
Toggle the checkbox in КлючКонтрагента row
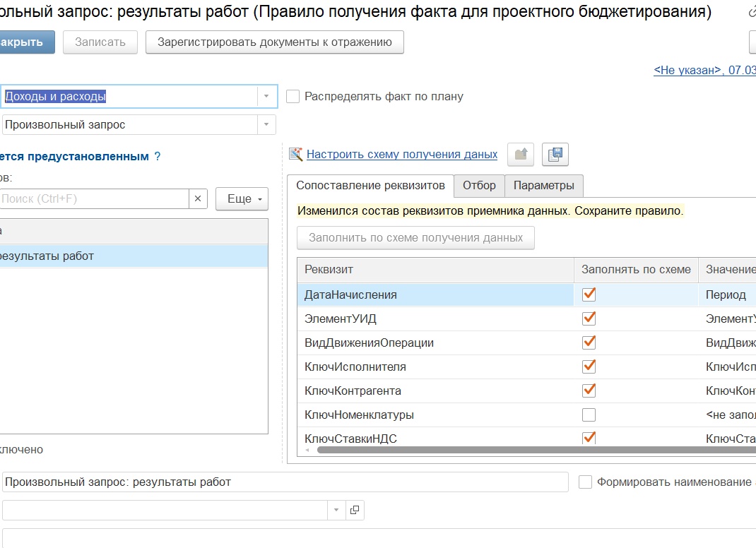(x=589, y=391)
